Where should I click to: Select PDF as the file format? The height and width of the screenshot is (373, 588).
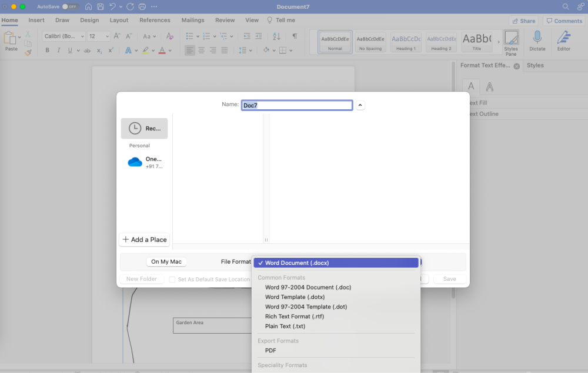point(271,350)
